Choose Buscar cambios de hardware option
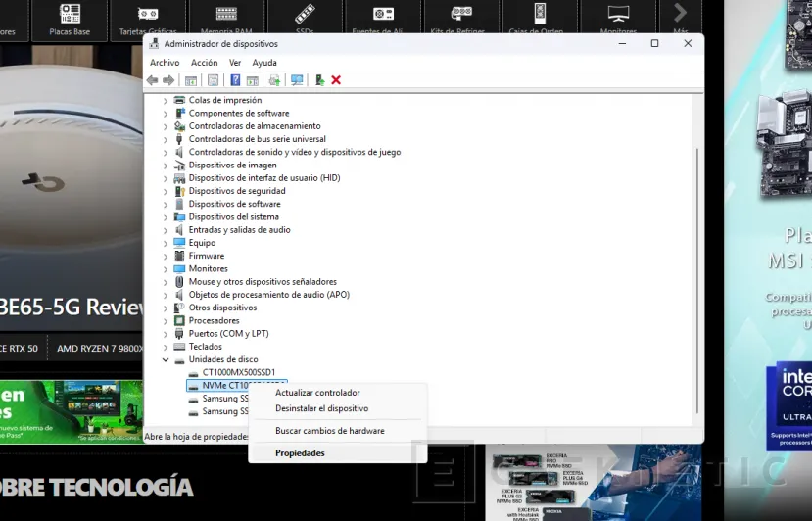This screenshot has height=521, width=812. pyautogui.click(x=330, y=431)
